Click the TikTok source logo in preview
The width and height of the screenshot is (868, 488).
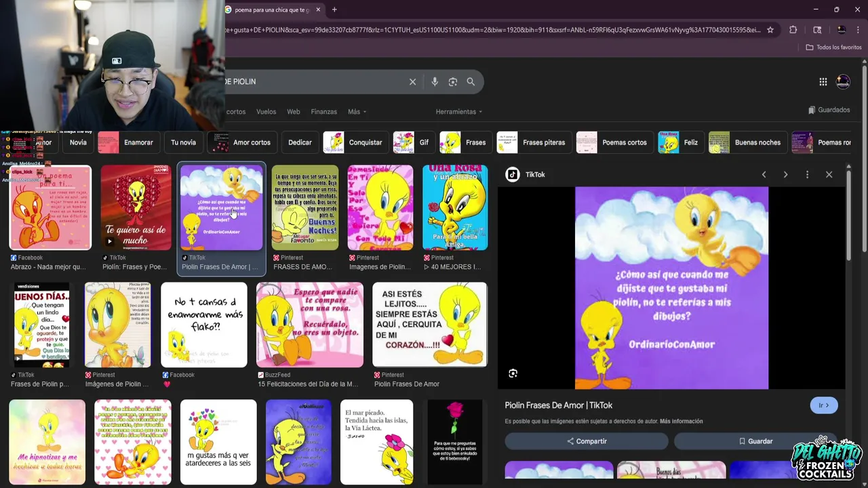coord(513,175)
